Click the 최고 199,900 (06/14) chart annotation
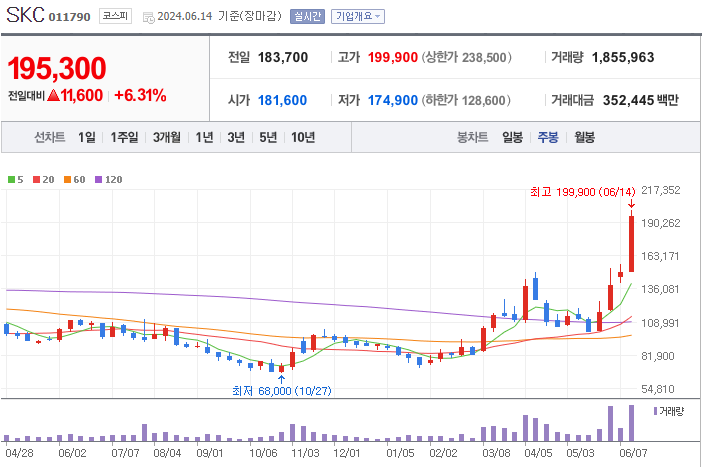Image resolution: width=702 pixels, height=467 pixels. [x=582, y=192]
